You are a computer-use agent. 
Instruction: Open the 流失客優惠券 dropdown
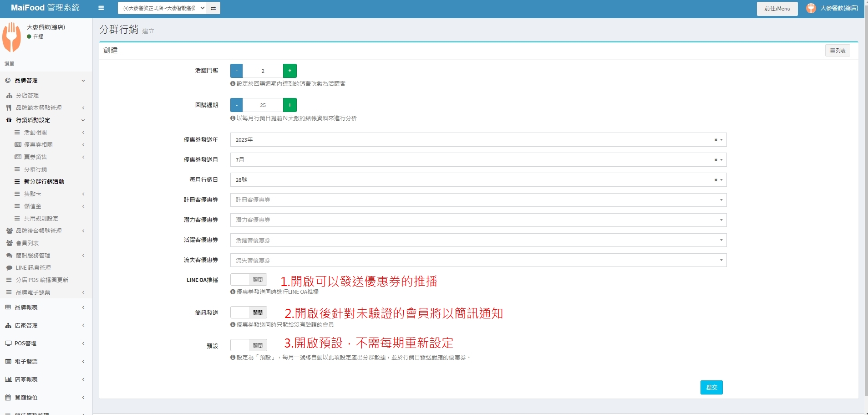[x=478, y=260]
